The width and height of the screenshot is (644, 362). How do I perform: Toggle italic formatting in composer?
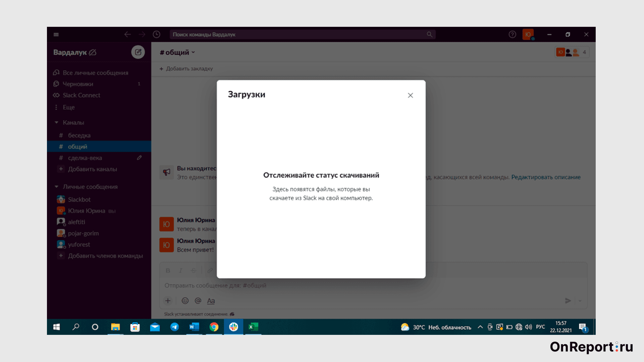coord(180,270)
